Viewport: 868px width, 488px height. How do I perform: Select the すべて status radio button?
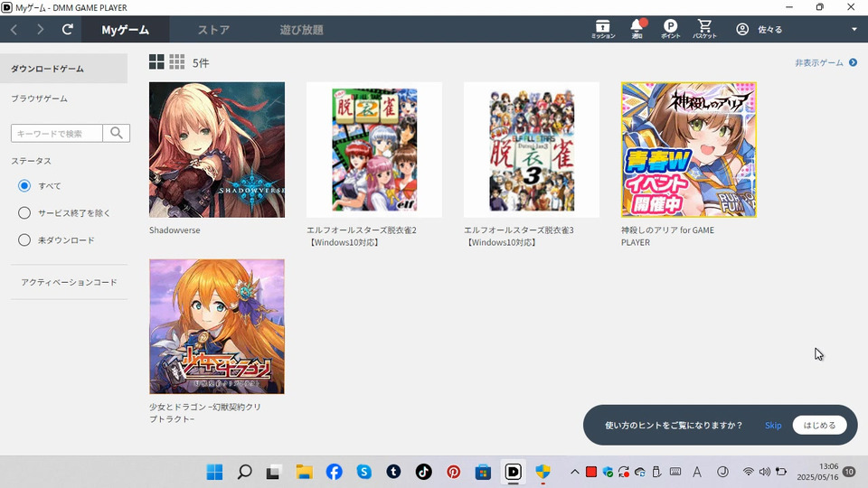point(24,186)
